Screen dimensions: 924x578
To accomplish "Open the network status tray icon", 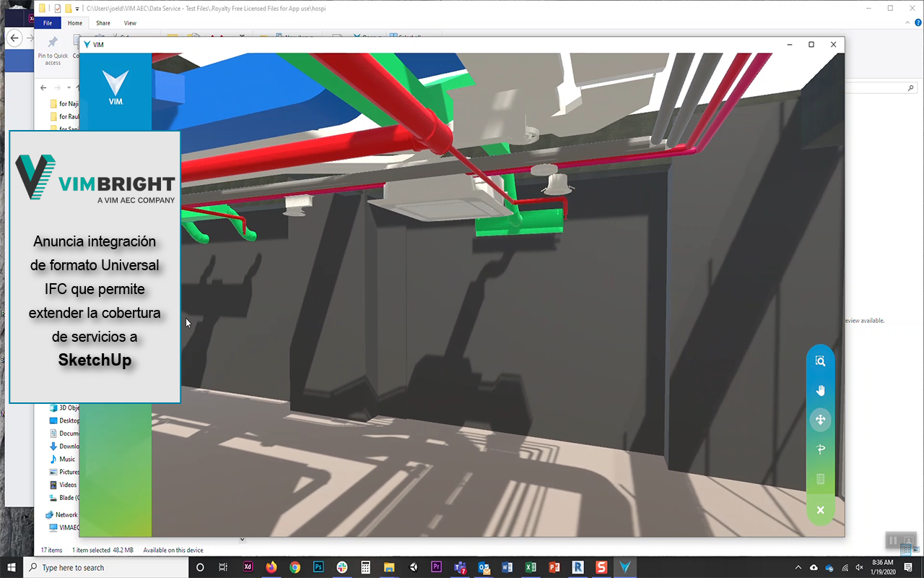I will click(x=845, y=567).
